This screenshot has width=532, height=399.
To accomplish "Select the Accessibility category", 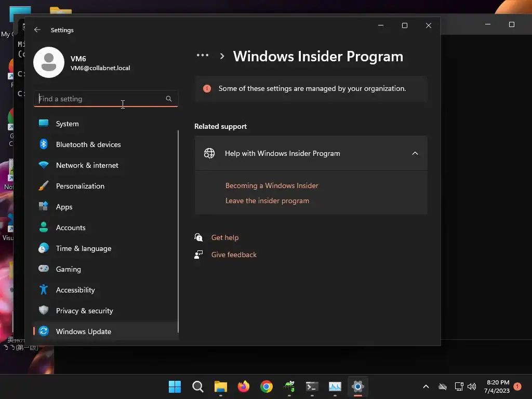I will (x=106, y=290).
